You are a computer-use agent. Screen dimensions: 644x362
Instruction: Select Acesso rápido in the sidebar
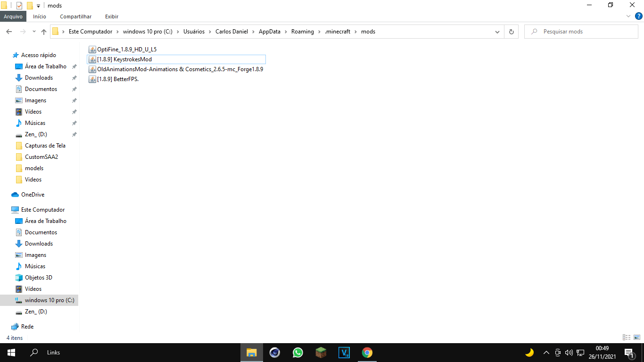[38, 55]
